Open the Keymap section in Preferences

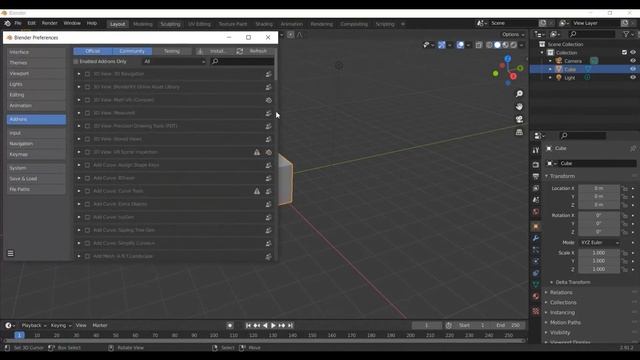(x=36, y=155)
